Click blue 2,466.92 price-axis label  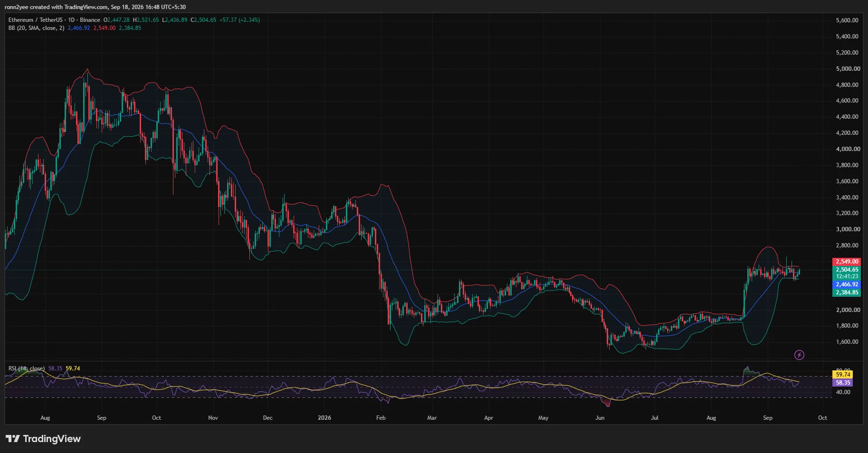[x=847, y=284]
